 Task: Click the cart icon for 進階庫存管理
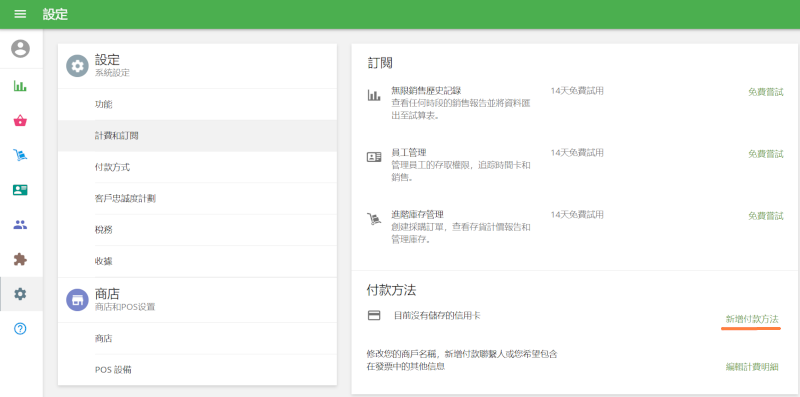[x=374, y=219]
